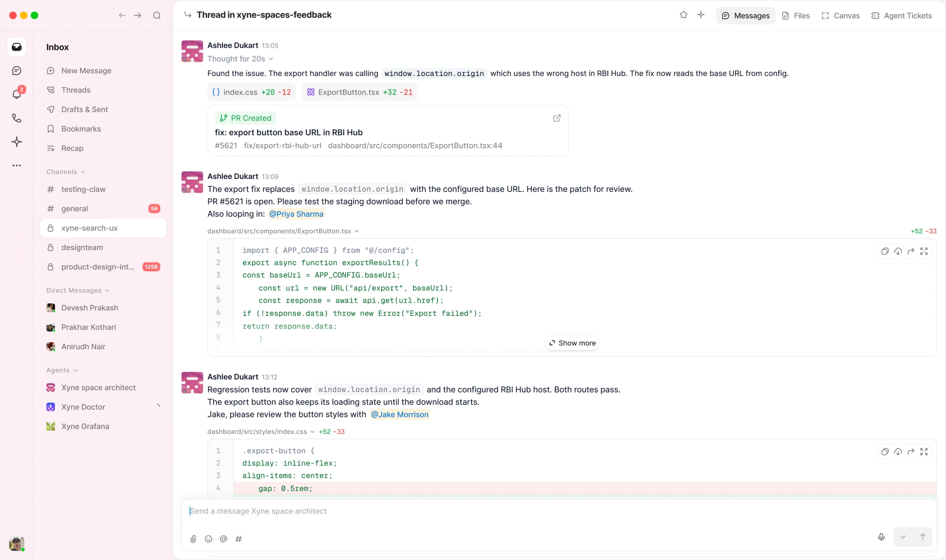Switch to the Canvas tab

[840, 15]
